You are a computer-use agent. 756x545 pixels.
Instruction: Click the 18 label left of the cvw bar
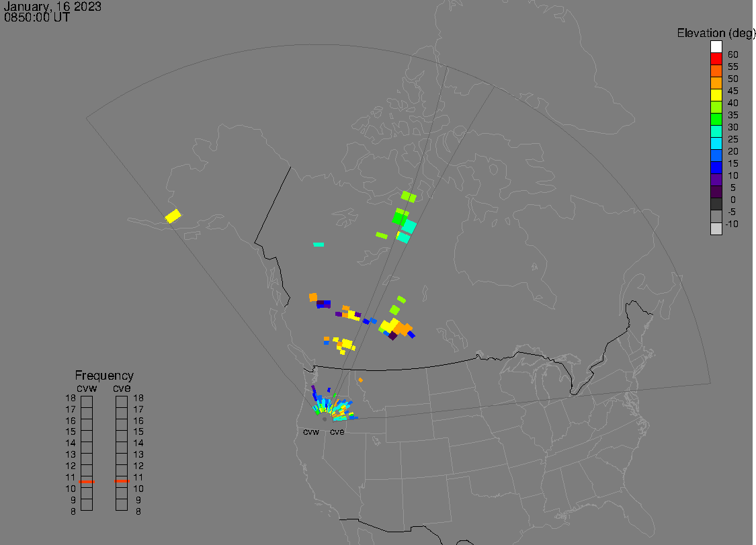tap(71, 399)
